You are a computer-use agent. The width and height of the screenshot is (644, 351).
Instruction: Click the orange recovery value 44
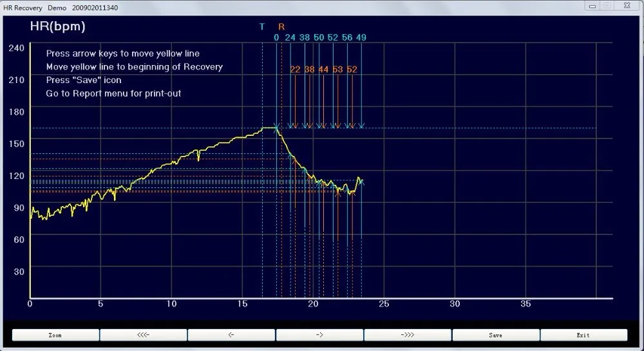pos(323,69)
